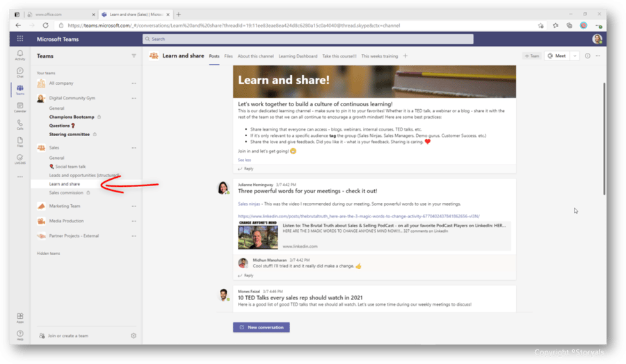Switch to www.office.com browser tab
The height and width of the screenshot is (364, 626).
tap(60, 15)
